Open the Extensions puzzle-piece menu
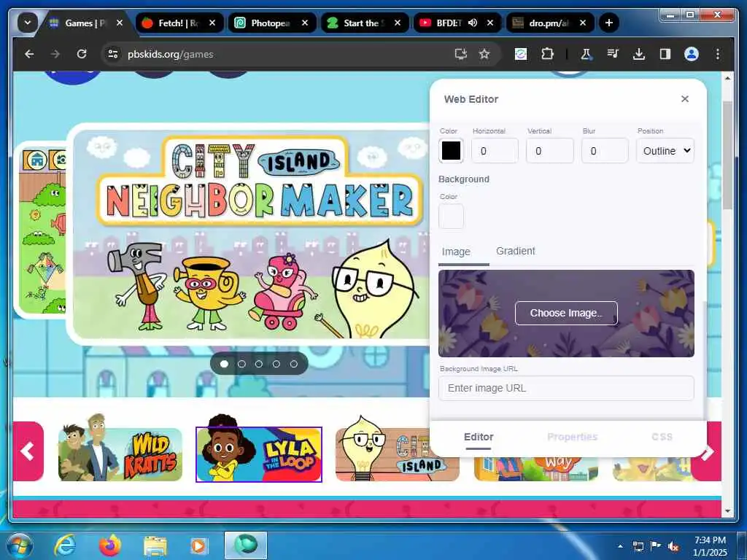The height and width of the screenshot is (560, 747). point(547,54)
